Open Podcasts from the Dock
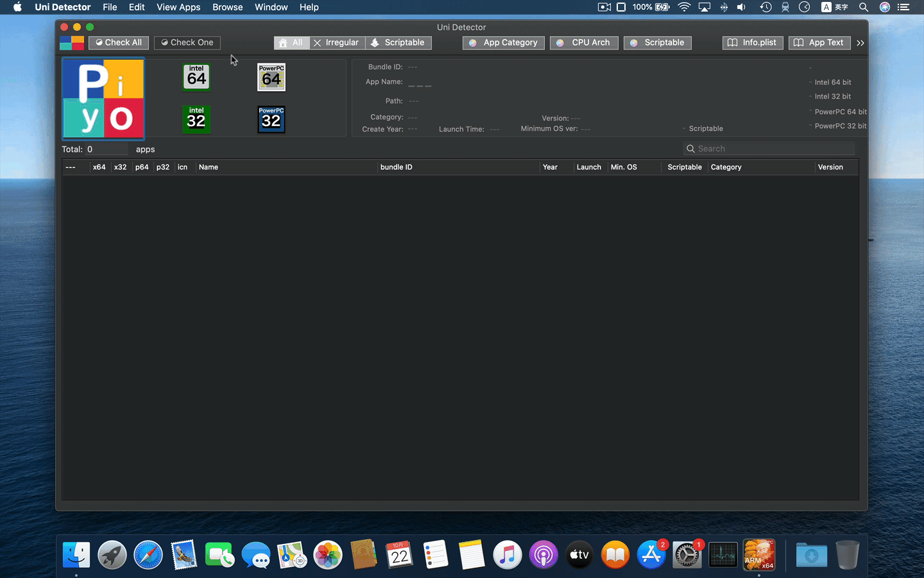 tap(543, 554)
